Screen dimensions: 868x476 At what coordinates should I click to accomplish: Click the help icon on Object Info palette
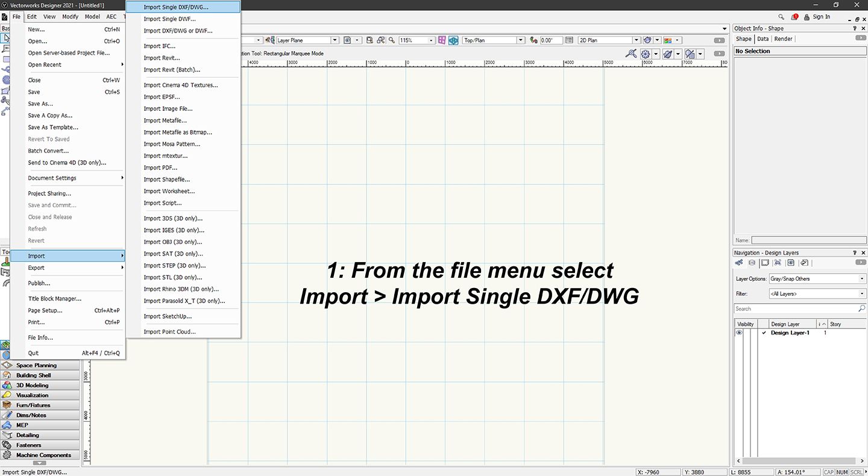click(855, 28)
